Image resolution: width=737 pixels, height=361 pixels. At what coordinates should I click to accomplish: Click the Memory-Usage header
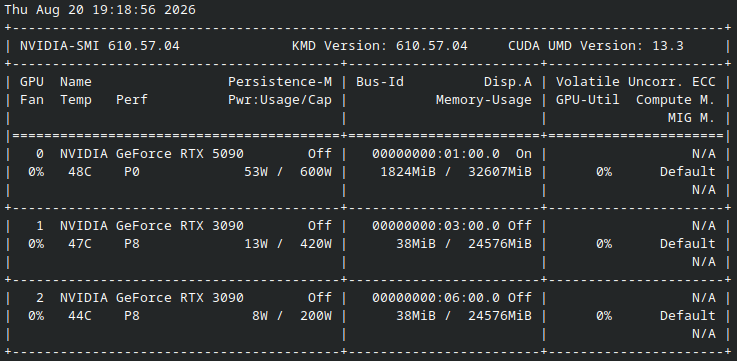484,100
